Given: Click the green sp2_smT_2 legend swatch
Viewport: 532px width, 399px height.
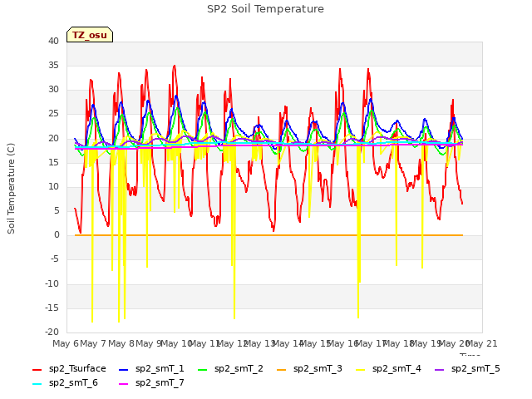Looking at the screenshot, I should (203, 369).
